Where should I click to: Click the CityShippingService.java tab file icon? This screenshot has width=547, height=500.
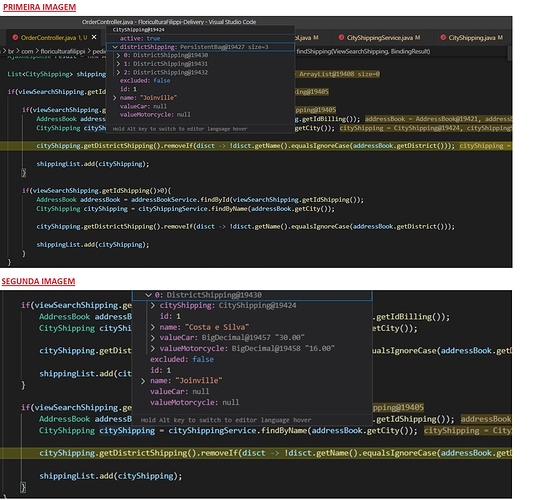tap(341, 37)
